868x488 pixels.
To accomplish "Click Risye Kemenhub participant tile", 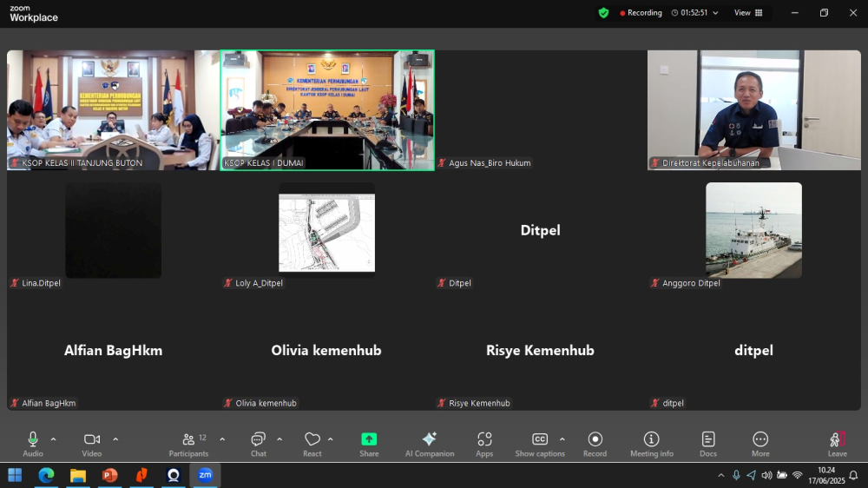I will click(x=540, y=350).
